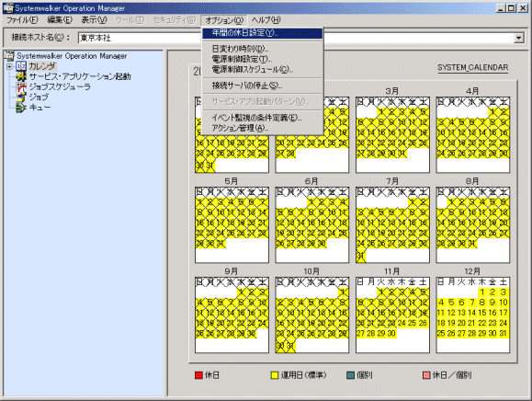Select ジョブ tree item label
The image size is (532, 401).
[39, 97]
